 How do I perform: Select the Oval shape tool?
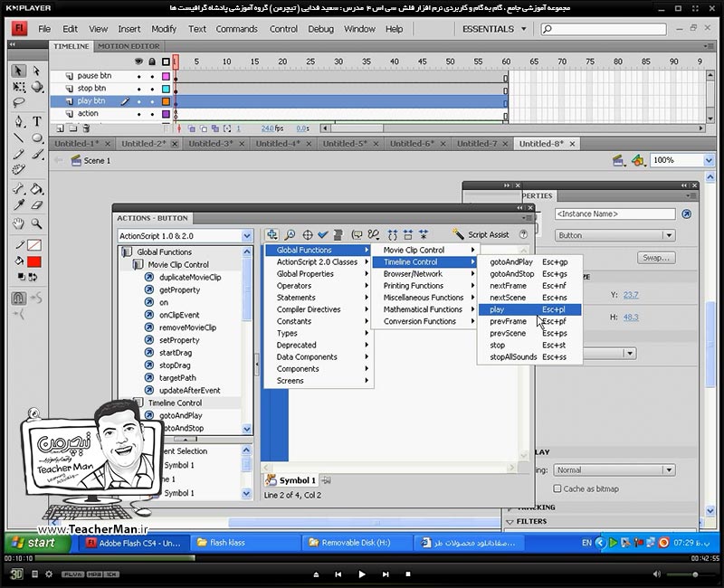click(x=37, y=138)
